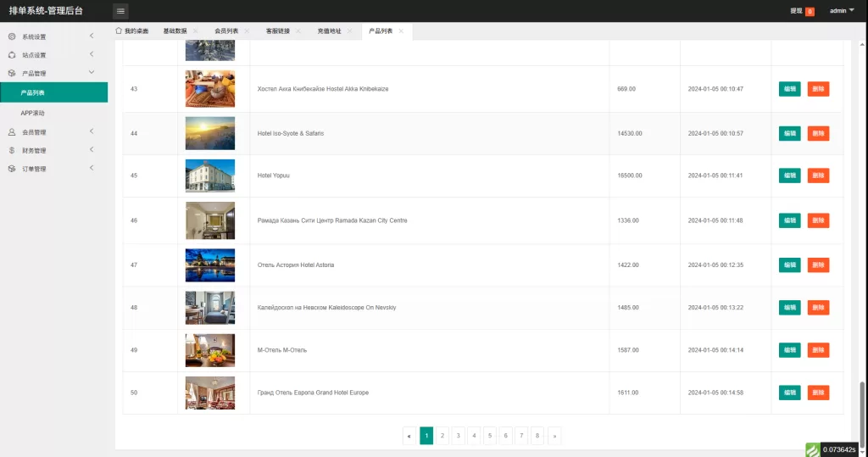
Task: Click the Grand Hotel Europe thumbnail image
Action: pos(210,393)
